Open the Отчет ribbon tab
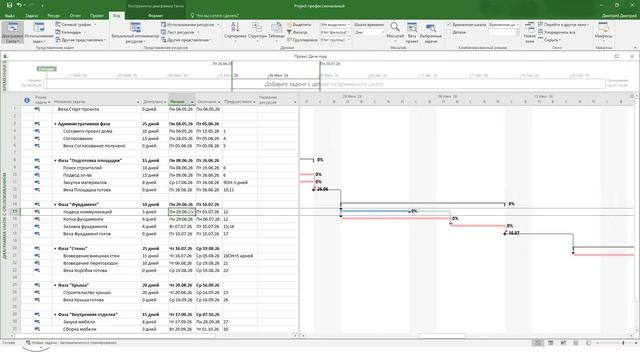This screenshot has width=640, height=360. coord(75,16)
